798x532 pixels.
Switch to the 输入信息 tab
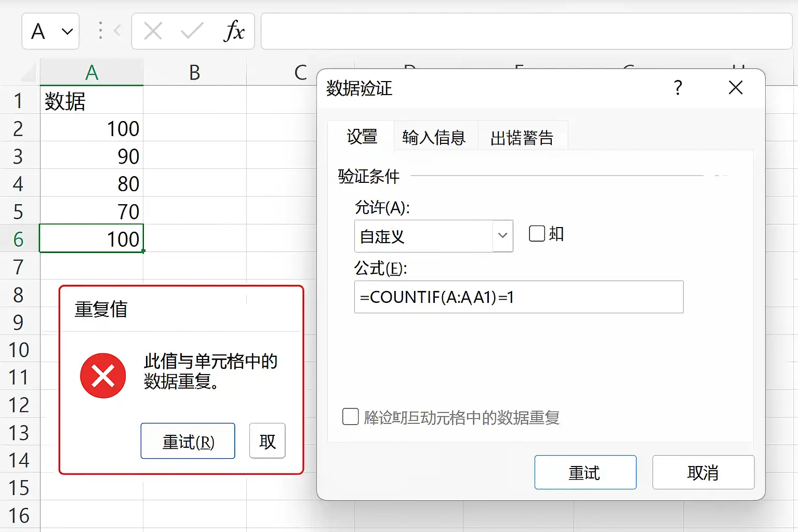pyautogui.click(x=434, y=138)
